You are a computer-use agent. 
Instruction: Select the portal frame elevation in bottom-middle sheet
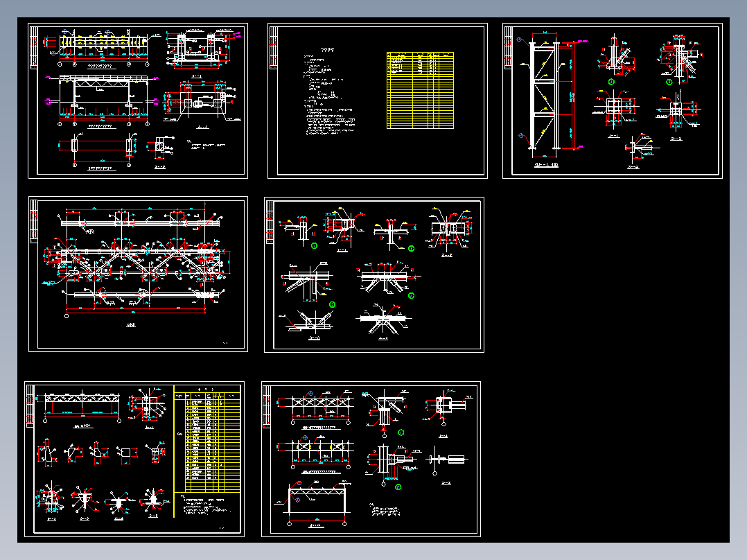[x=315, y=503]
